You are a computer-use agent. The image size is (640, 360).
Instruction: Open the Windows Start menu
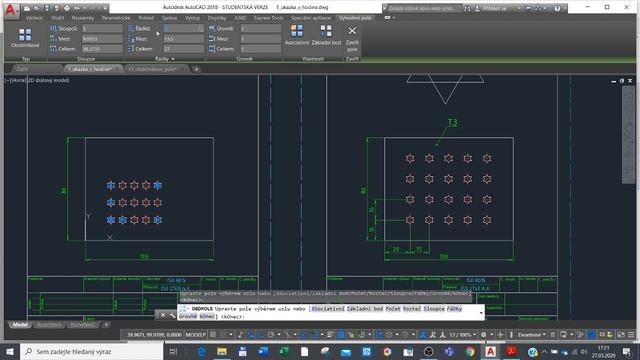click(x=10, y=351)
